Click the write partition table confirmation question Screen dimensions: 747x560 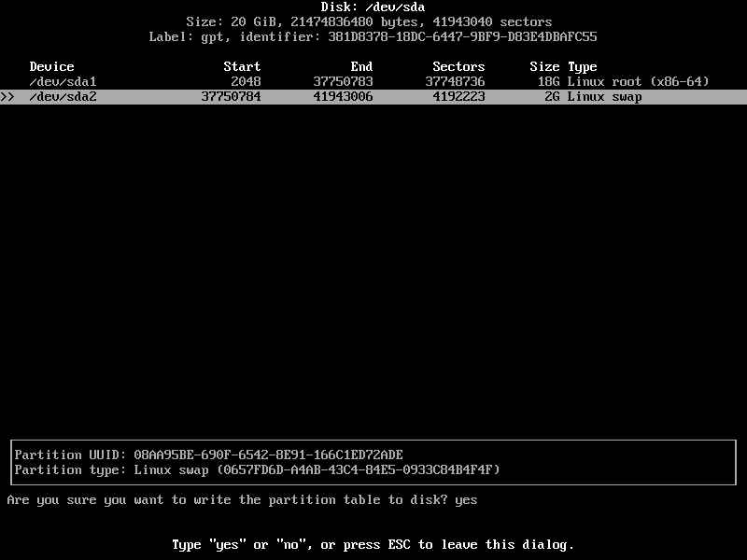click(227, 500)
